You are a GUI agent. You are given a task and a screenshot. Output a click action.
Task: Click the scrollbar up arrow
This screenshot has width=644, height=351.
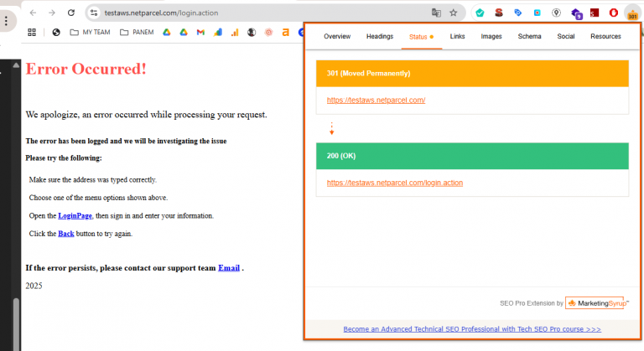tap(16, 65)
